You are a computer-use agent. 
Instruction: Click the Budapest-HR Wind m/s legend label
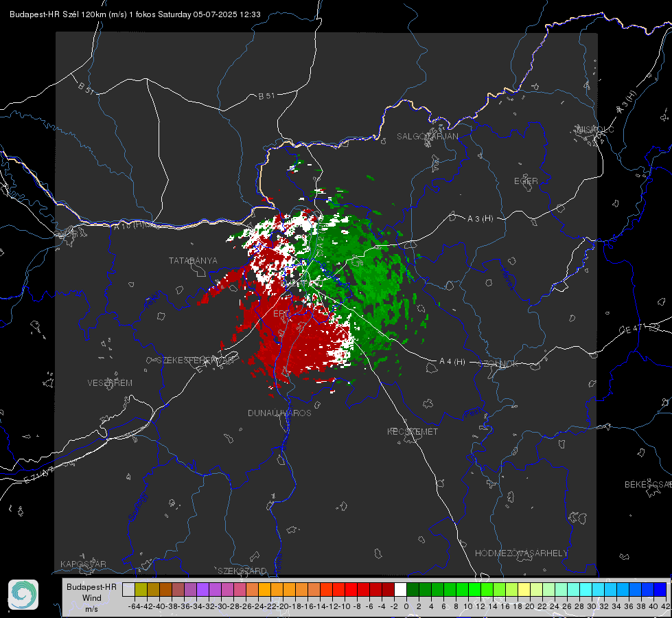click(x=91, y=598)
